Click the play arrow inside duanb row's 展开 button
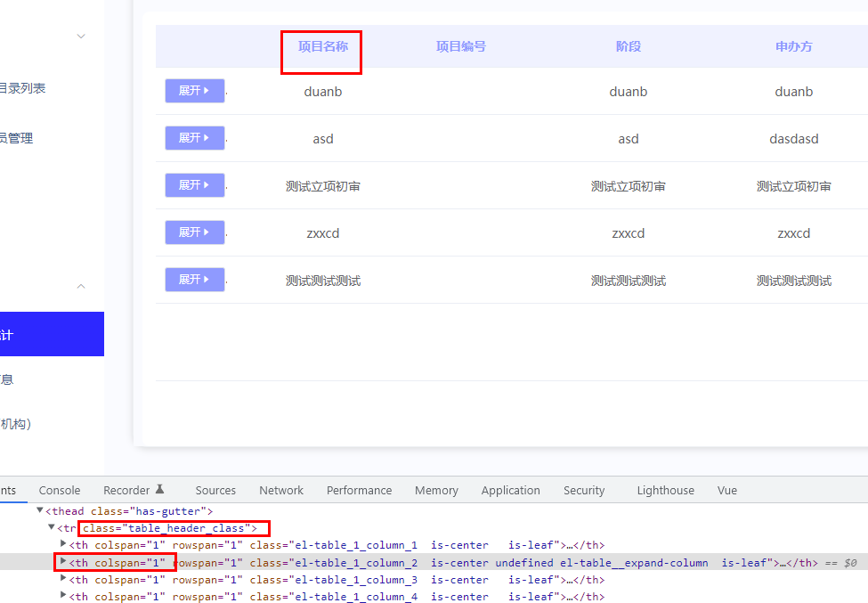Viewport: 868px width, 603px height. [x=207, y=91]
